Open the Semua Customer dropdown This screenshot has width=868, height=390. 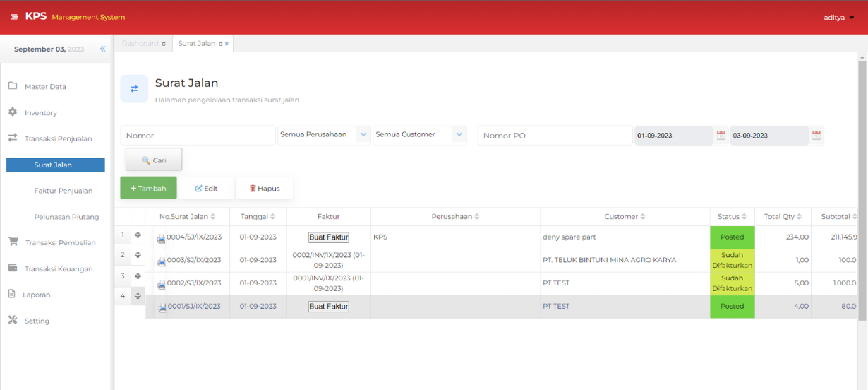coord(459,134)
